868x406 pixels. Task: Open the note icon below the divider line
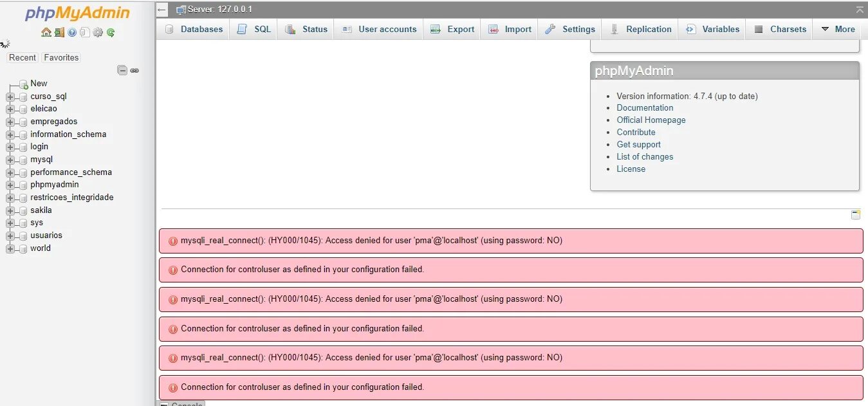(856, 215)
